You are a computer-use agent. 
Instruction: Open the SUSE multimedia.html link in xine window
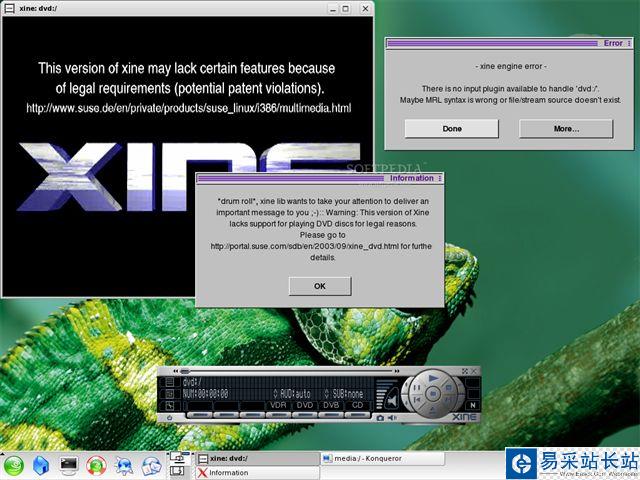188,108
